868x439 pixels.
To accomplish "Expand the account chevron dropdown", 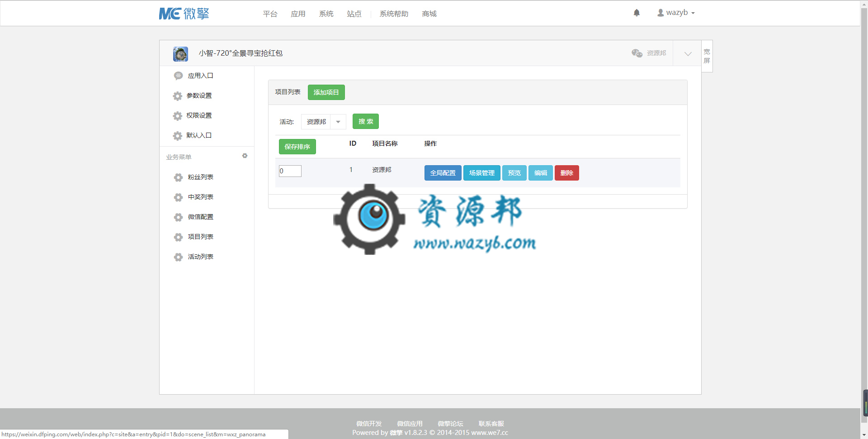I will click(x=688, y=54).
